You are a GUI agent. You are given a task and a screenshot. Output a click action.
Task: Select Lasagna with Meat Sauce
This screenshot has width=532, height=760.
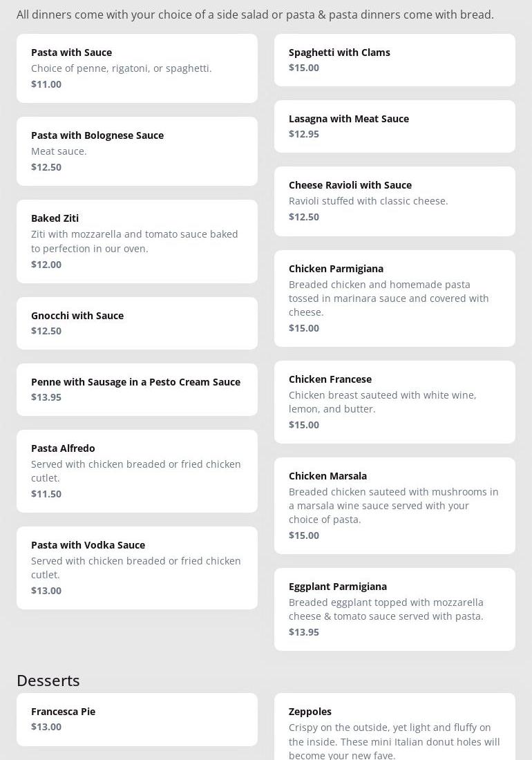395,126
